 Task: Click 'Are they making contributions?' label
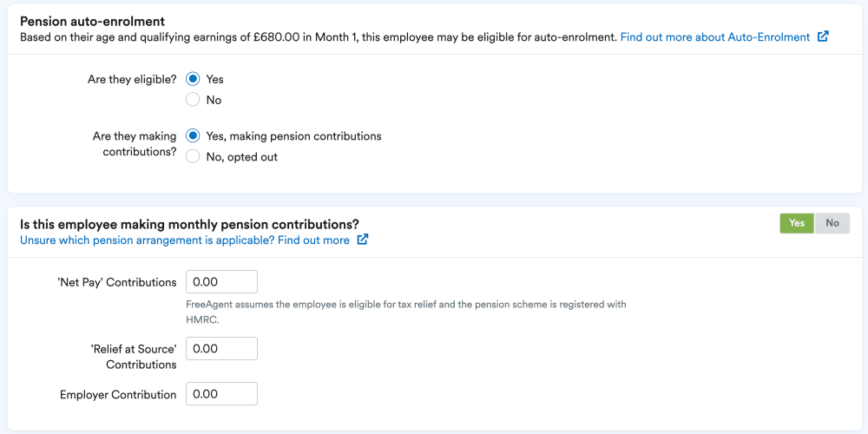click(135, 146)
